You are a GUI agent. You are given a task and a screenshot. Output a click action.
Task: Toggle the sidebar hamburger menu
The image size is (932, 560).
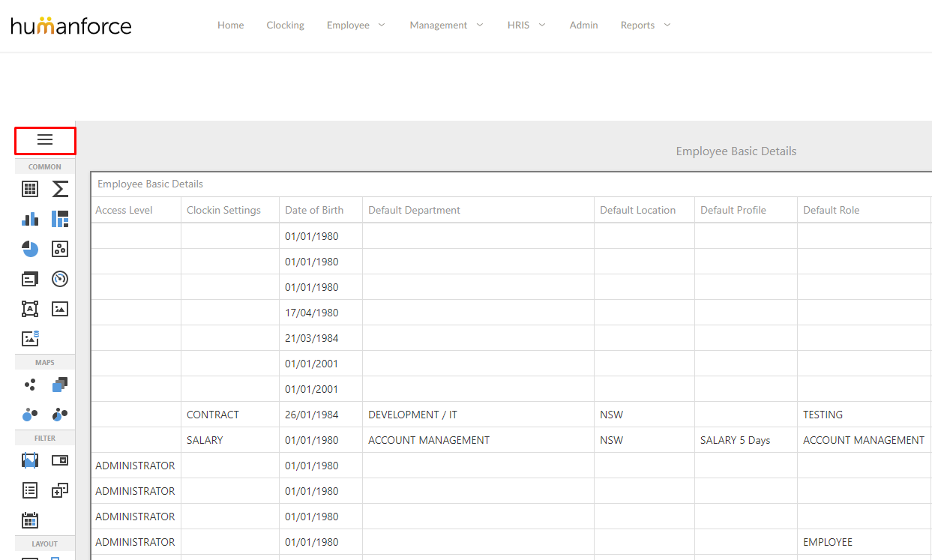coord(45,140)
